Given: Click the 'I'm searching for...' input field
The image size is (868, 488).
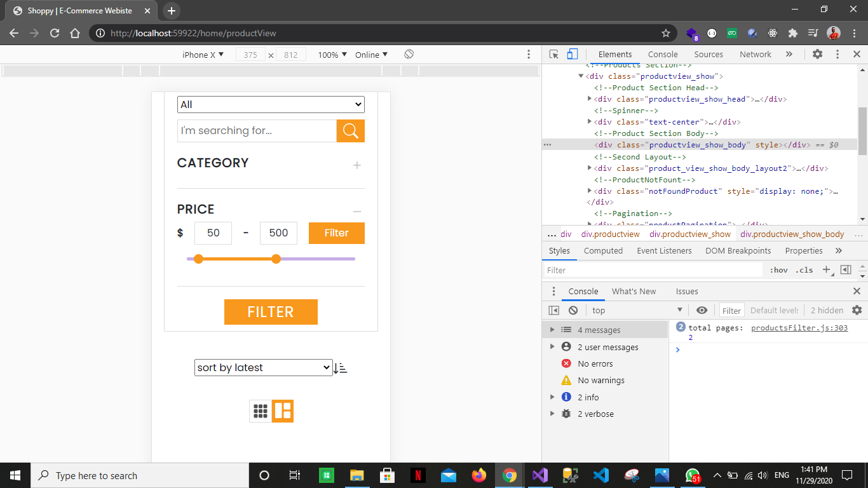Looking at the screenshot, I should point(257,130).
